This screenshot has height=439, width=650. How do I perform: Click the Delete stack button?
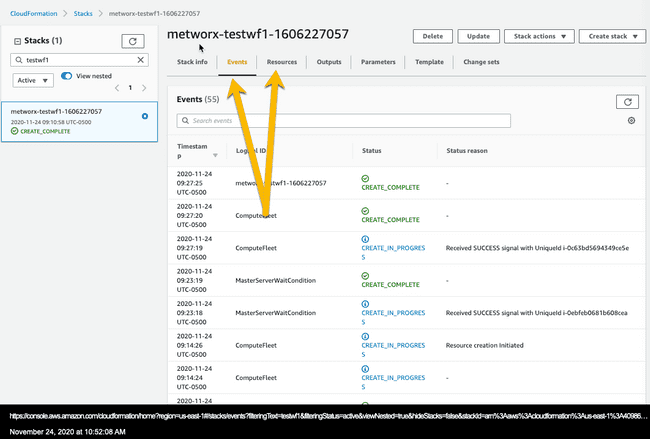coord(433,36)
